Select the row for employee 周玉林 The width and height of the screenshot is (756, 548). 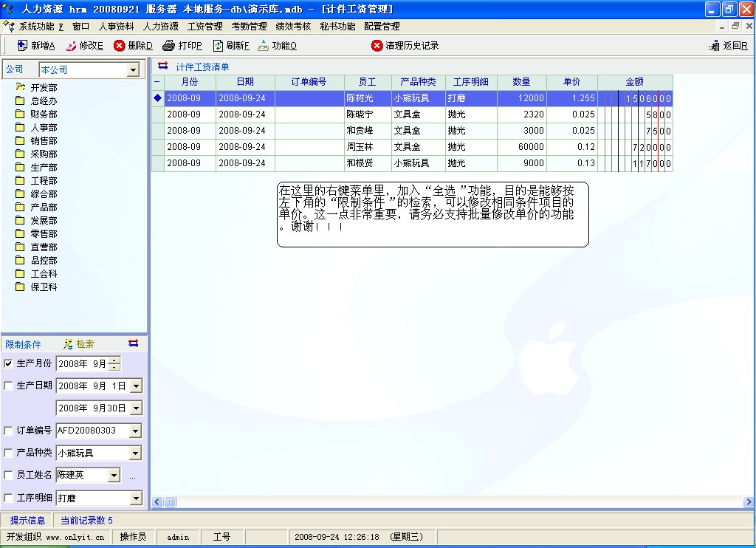click(360, 147)
